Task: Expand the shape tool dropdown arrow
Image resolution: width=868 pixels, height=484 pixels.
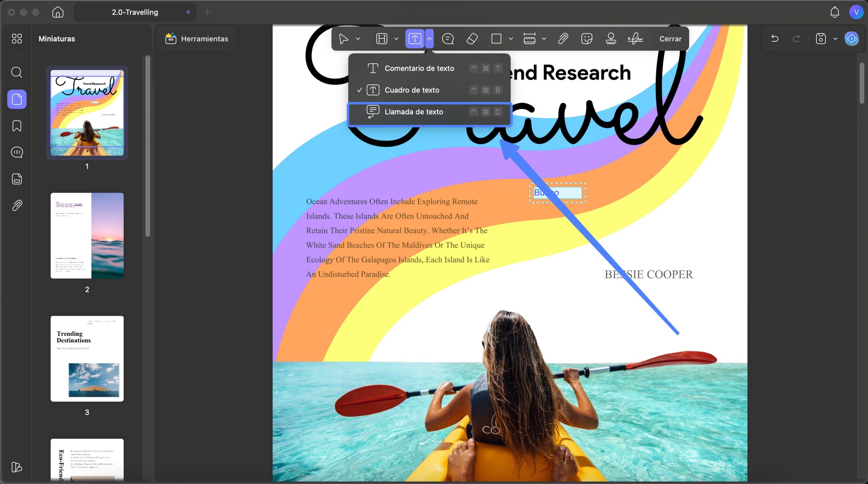Action: pyautogui.click(x=511, y=39)
